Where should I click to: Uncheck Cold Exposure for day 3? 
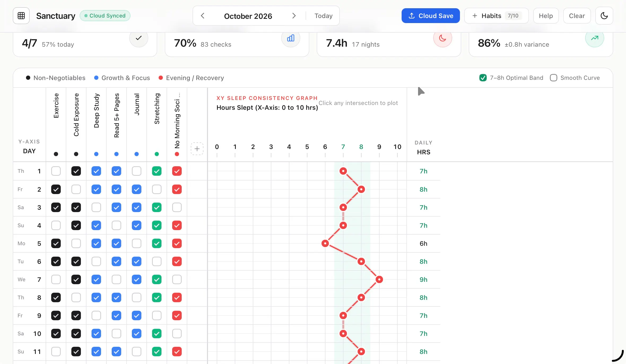point(76,207)
